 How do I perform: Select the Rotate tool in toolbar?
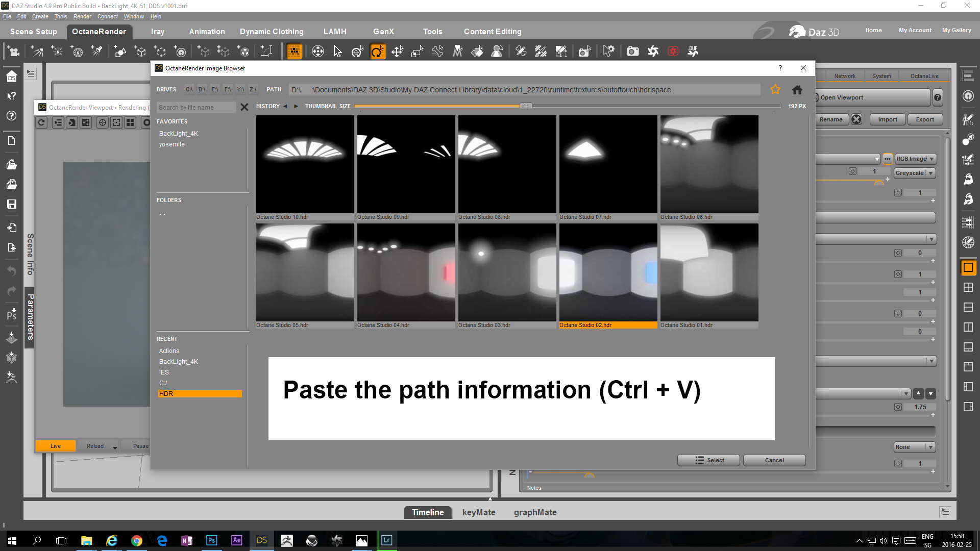pyautogui.click(x=377, y=51)
